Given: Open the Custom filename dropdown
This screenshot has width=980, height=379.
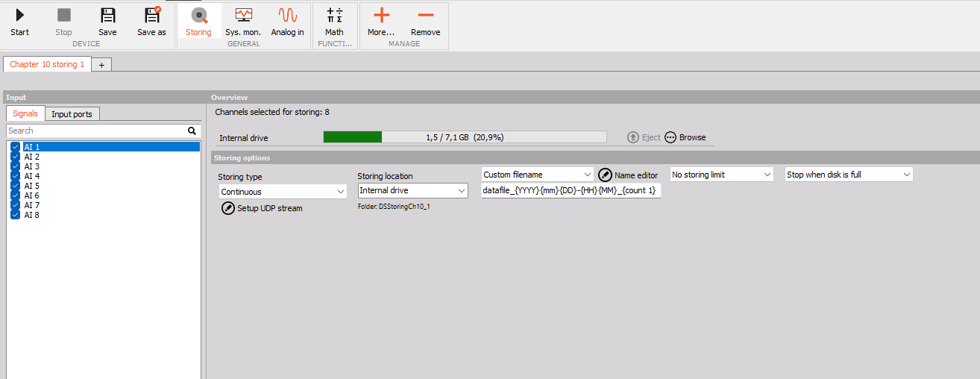Looking at the screenshot, I should pos(538,175).
